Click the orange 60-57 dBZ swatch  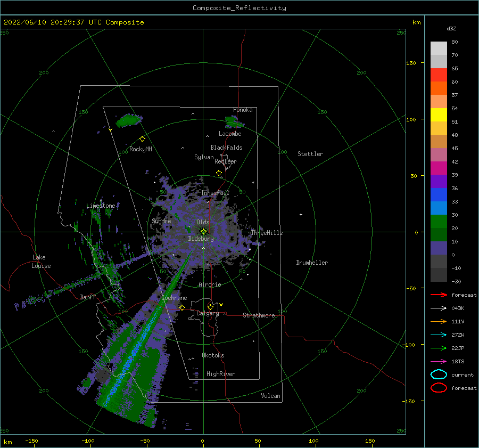tap(439, 88)
